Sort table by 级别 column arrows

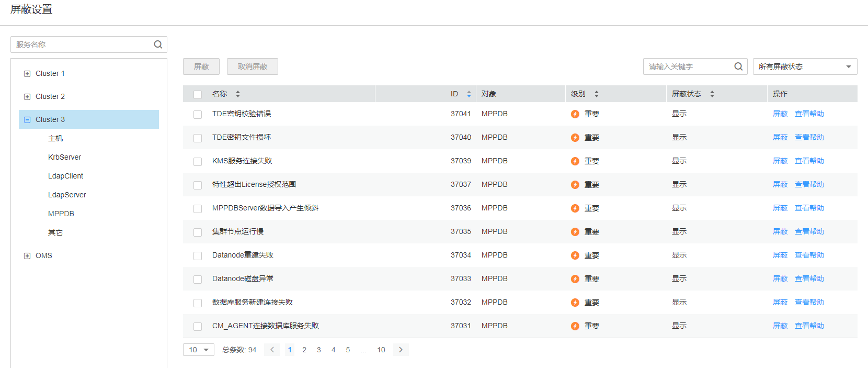(597, 94)
